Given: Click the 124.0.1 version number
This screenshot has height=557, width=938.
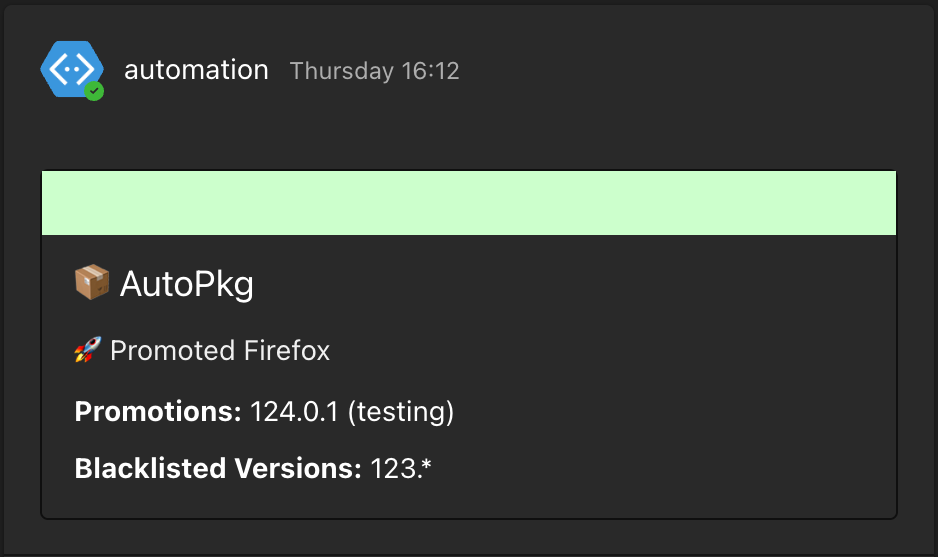Looking at the screenshot, I should [x=294, y=411].
